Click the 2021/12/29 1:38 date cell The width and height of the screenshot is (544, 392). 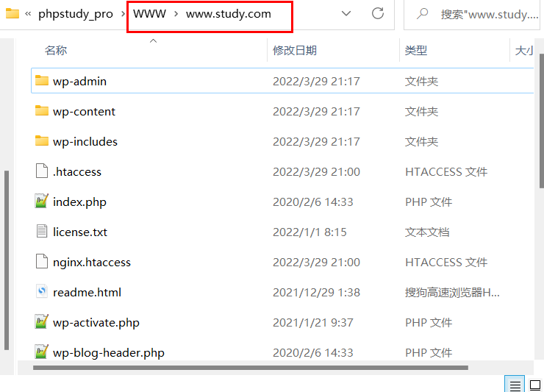point(316,293)
